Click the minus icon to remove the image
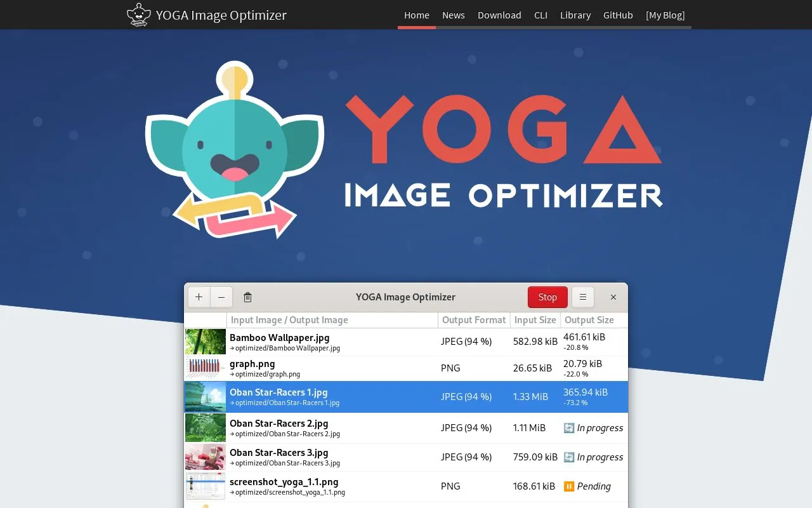Image resolution: width=812 pixels, height=508 pixels. tap(221, 297)
